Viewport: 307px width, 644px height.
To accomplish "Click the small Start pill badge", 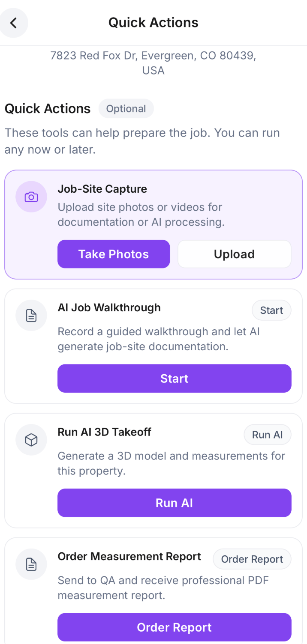I will [271, 310].
